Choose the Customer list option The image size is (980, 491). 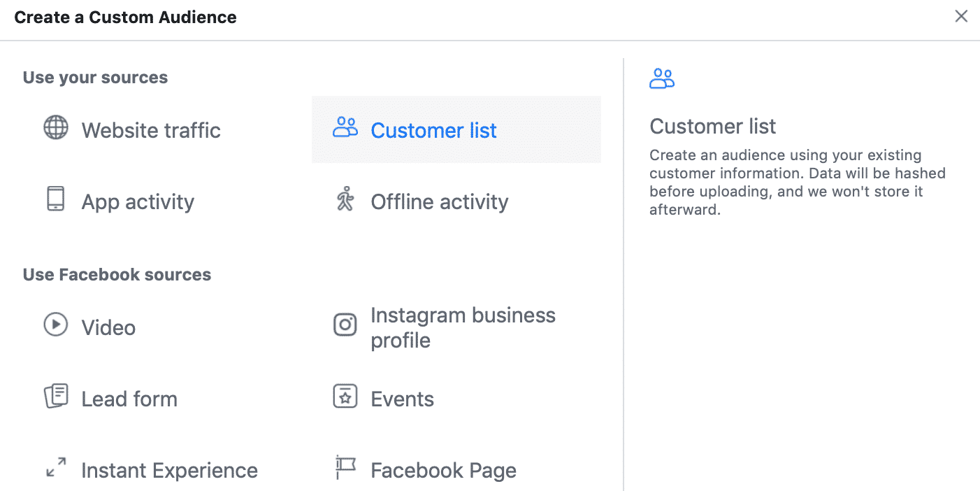[x=433, y=130]
